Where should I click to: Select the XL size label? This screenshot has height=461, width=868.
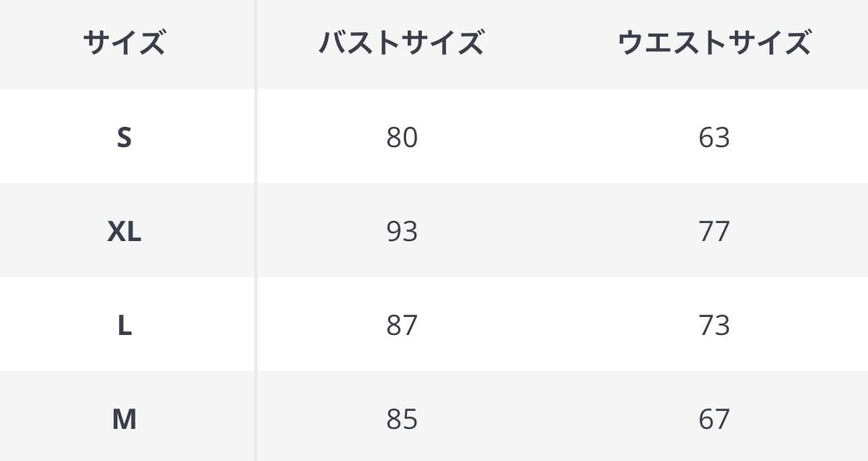click(124, 232)
